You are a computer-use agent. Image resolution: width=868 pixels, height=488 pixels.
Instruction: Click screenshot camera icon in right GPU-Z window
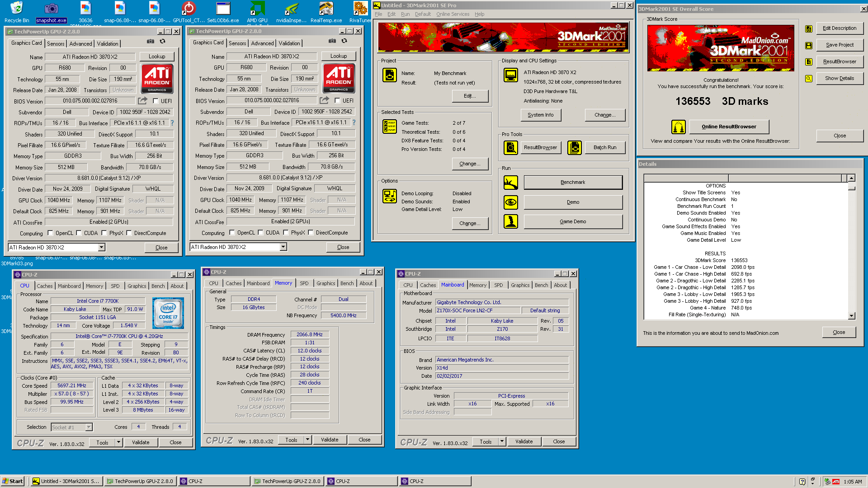click(x=332, y=41)
